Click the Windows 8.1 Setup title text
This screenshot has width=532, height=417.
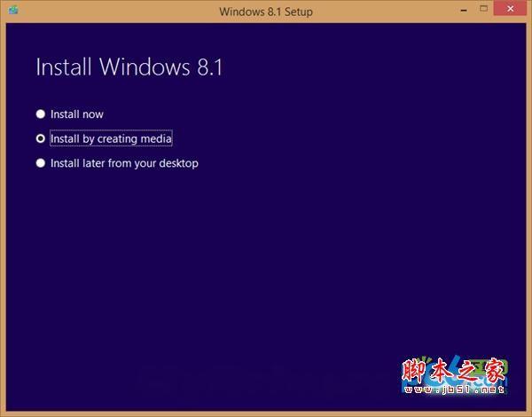pyautogui.click(x=266, y=12)
